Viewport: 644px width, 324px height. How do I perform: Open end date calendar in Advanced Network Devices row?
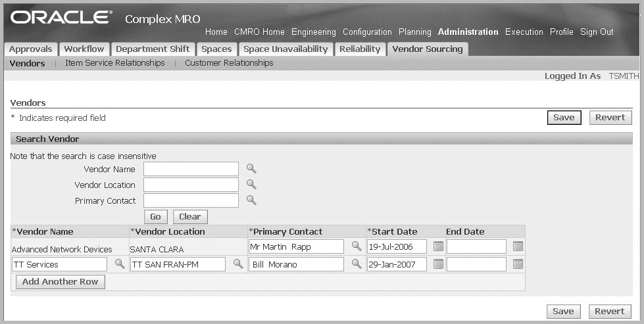tap(518, 246)
